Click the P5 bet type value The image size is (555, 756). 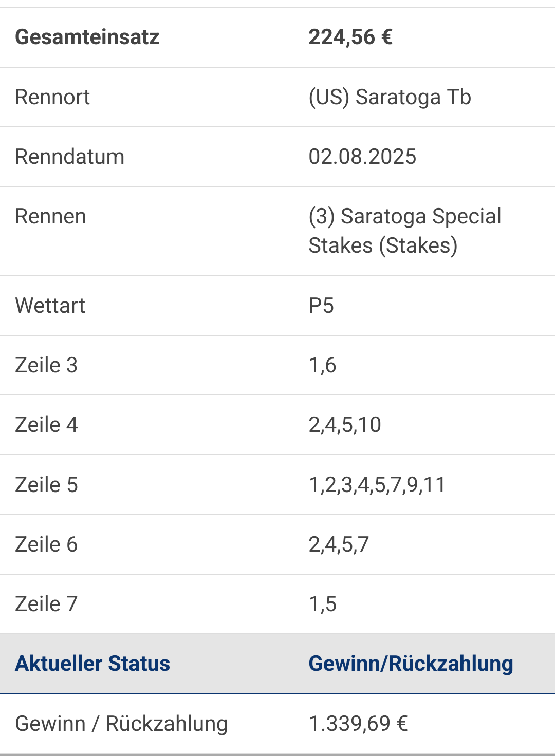click(321, 306)
